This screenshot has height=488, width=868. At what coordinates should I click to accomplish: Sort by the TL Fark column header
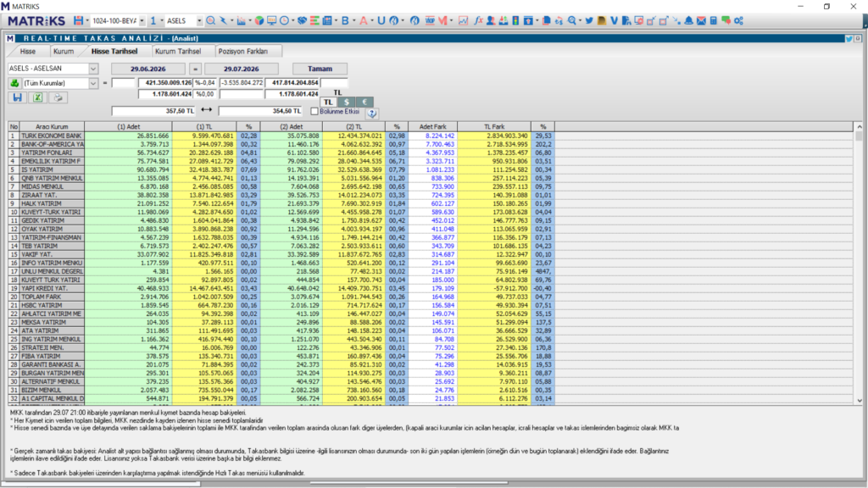(494, 127)
